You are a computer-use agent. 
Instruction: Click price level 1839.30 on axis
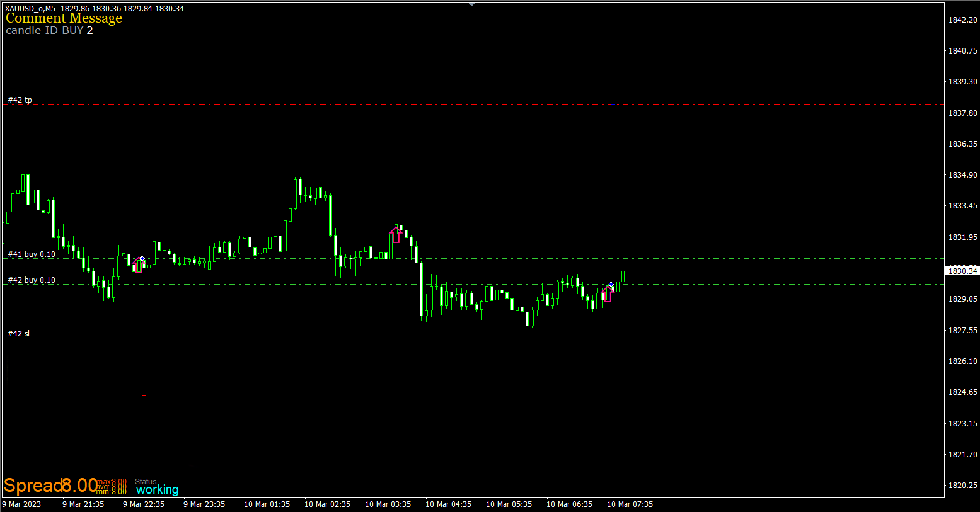[963, 82]
